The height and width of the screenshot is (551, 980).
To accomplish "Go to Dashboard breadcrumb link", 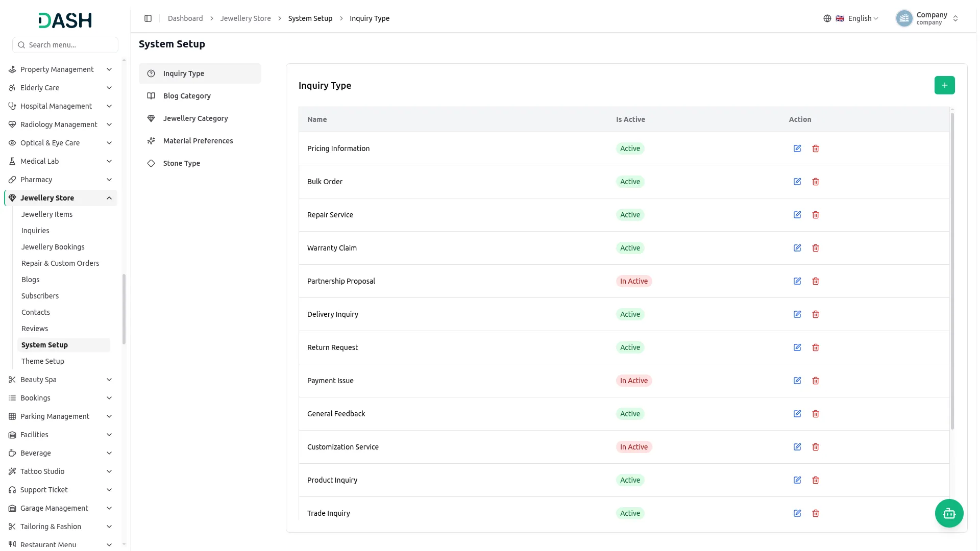I will pyautogui.click(x=185, y=18).
